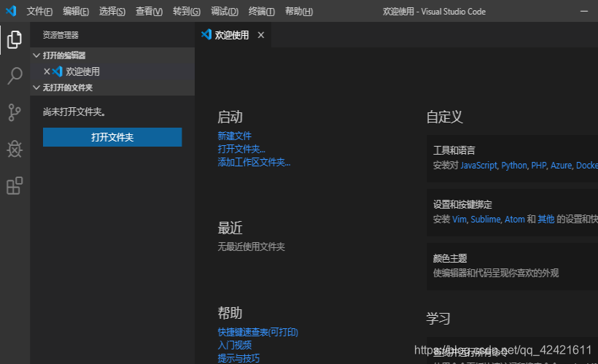Open the 快捷键速查表(可打印) link
Viewport: 598px width, 364px height.
click(257, 332)
